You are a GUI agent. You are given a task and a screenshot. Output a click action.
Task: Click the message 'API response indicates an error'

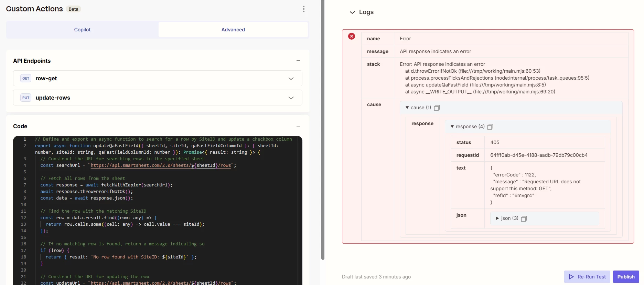click(435, 51)
